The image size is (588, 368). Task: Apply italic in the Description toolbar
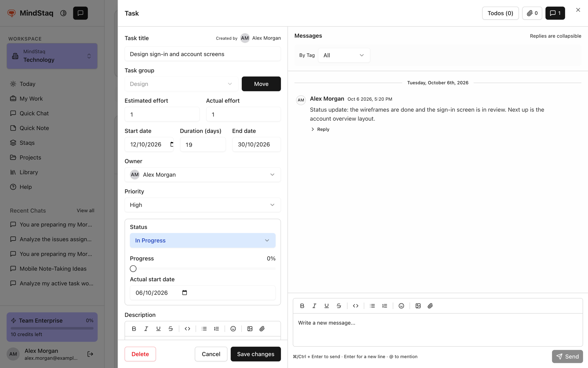click(146, 329)
